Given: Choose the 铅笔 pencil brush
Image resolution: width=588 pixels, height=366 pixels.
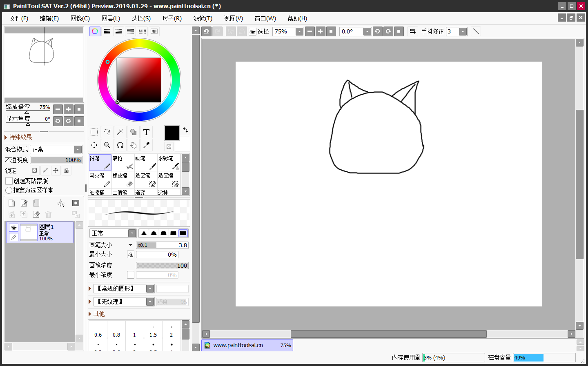Looking at the screenshot, I should (x=100, y=162).
